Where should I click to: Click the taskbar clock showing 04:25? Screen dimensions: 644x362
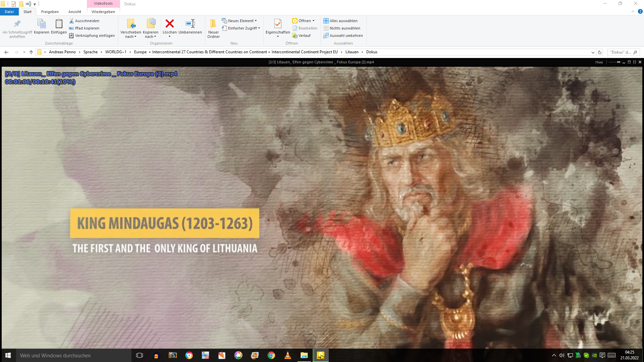630,355
